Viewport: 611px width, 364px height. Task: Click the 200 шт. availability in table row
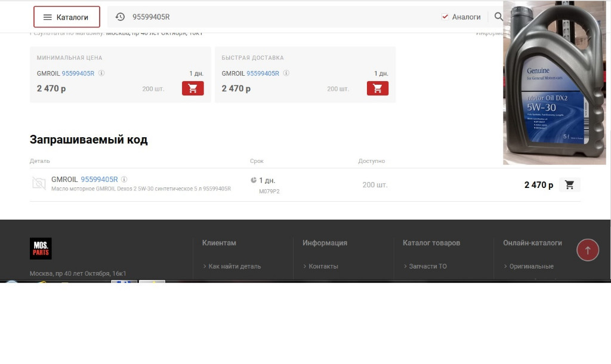375,185
